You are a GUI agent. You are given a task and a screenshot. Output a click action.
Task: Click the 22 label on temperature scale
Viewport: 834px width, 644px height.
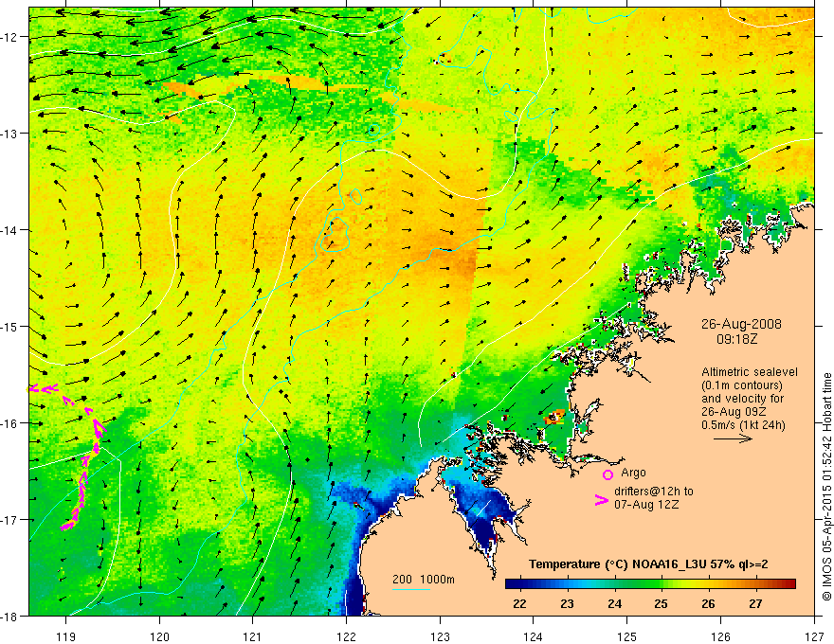point(519,603)
